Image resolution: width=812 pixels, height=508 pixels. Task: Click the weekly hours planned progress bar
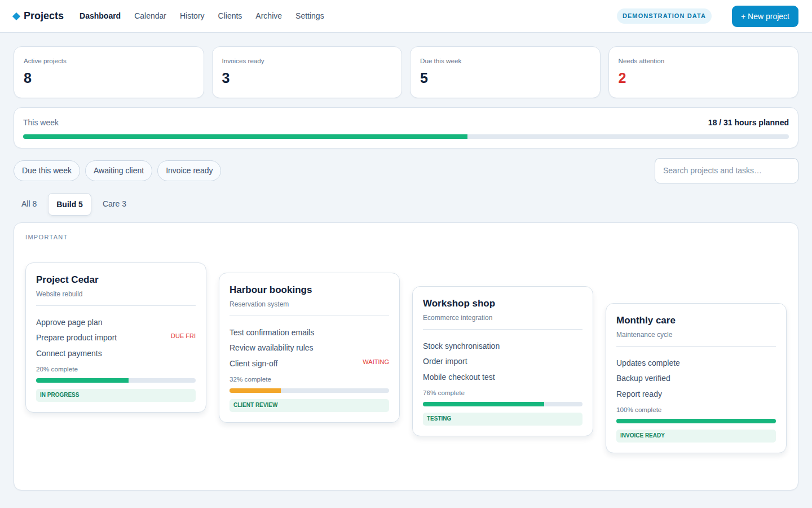coord(406,137)
